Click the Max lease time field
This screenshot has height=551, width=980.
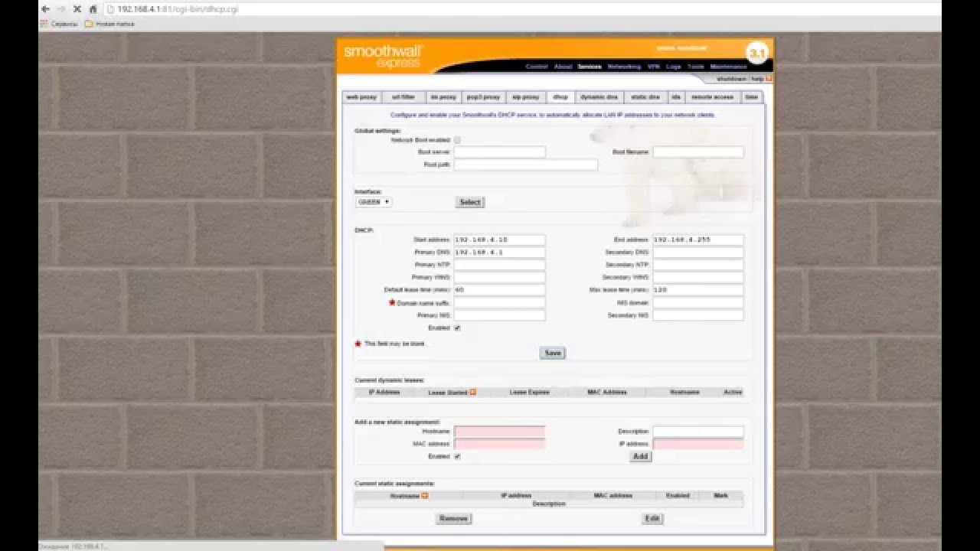tap(698, 290)
